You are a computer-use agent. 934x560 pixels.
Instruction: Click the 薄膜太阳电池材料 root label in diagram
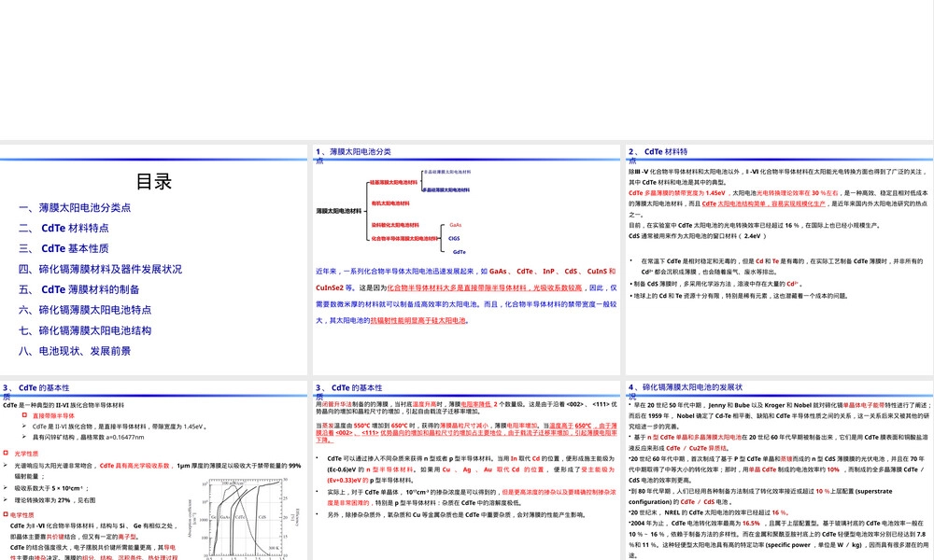coord(338,211)
